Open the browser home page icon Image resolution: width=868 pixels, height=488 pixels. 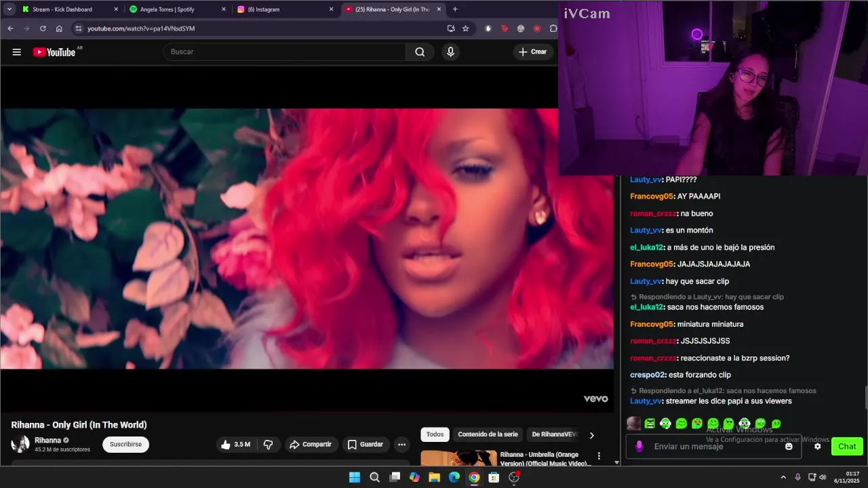click(x=59, y=28)
